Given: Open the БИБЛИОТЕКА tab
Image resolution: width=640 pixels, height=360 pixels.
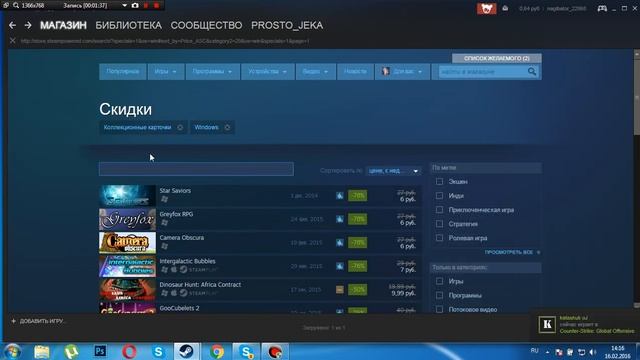Looking at the screenshot, I should tap(129, 25).
